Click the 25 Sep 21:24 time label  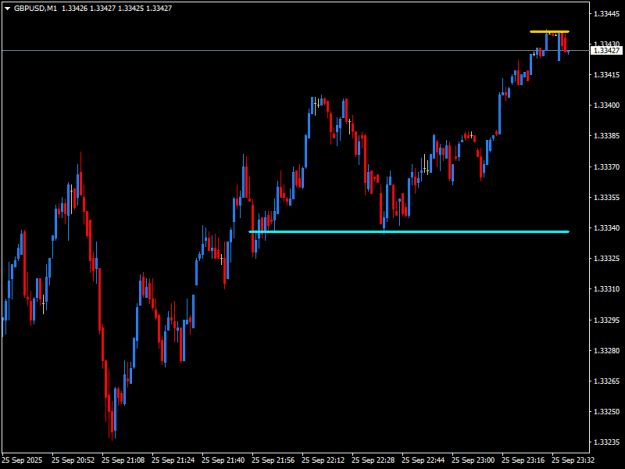pos(173,460)
